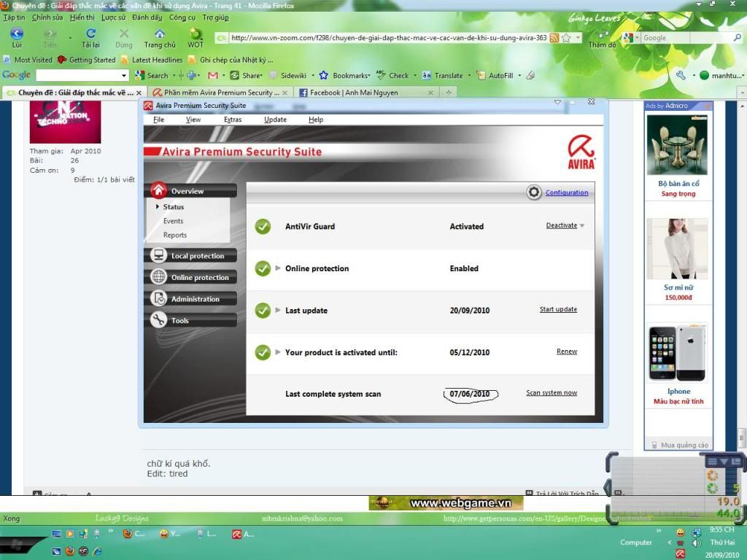
Task: Open the File menu in Avira
Action: tap(158, 120)
